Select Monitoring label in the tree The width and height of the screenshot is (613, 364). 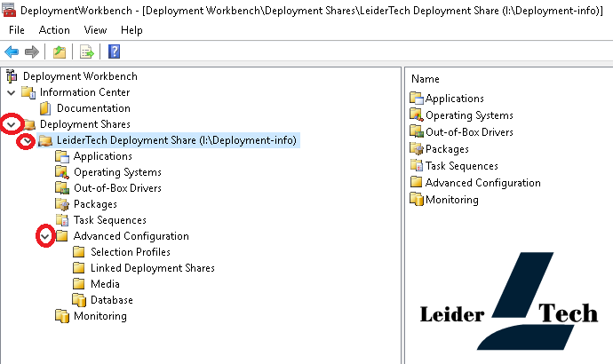pos(100,316)
